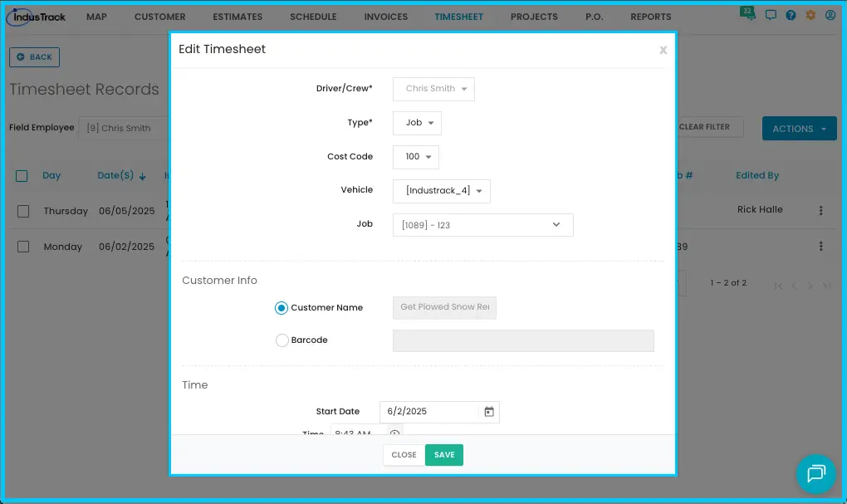Open the Cost Code dropdown showing 100
The image size is (847, 504).
416,157
